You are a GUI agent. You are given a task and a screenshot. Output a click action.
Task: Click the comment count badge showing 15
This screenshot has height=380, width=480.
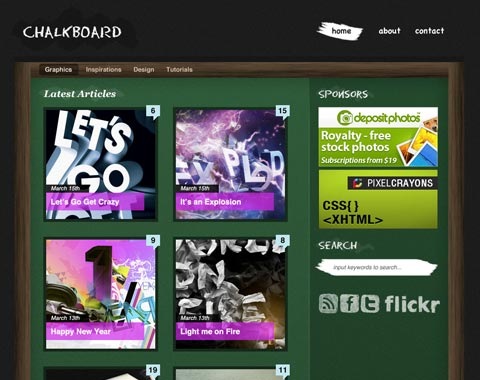click(282, 111)
